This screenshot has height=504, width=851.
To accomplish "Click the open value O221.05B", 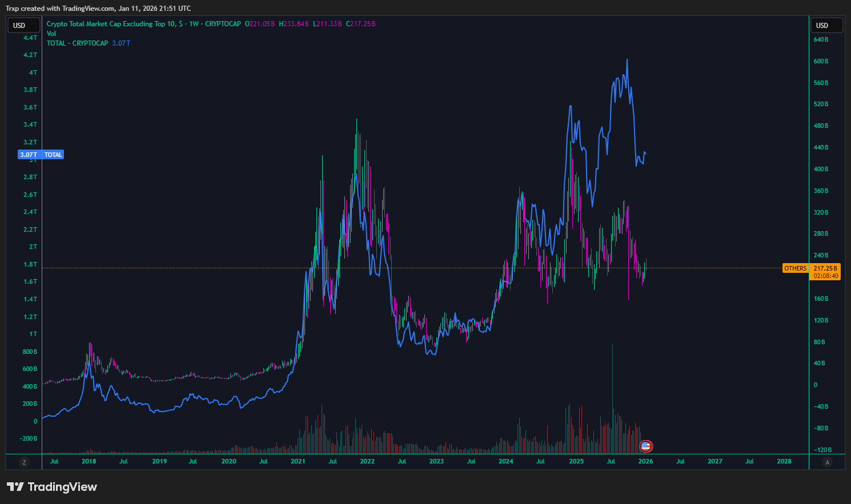I will click(260, 24).
